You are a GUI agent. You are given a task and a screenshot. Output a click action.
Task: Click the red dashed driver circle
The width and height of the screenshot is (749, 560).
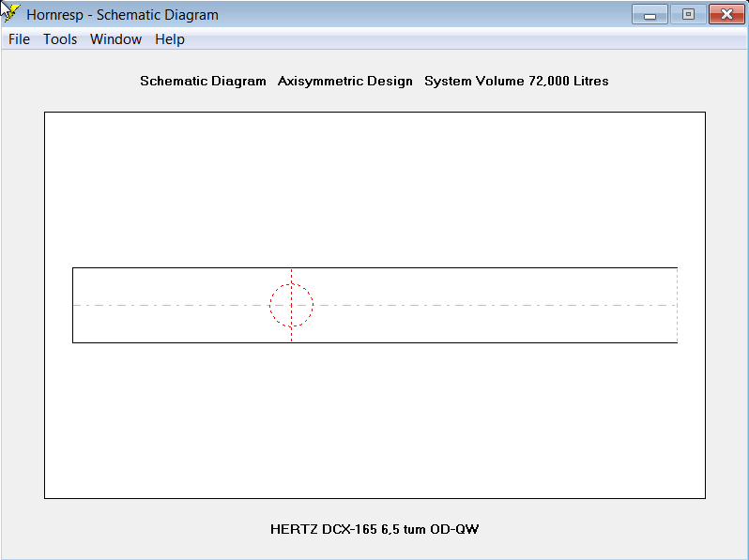click(x=291, y=305)
